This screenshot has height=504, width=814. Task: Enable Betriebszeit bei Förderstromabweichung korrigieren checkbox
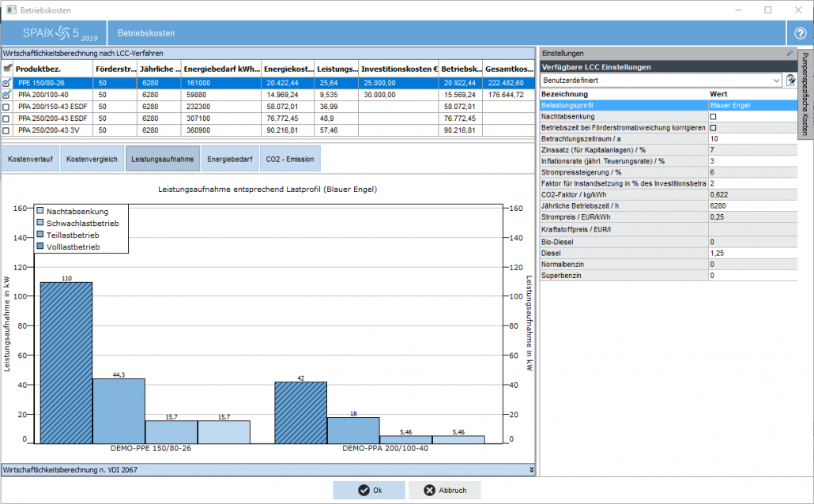tap(714, 127)
